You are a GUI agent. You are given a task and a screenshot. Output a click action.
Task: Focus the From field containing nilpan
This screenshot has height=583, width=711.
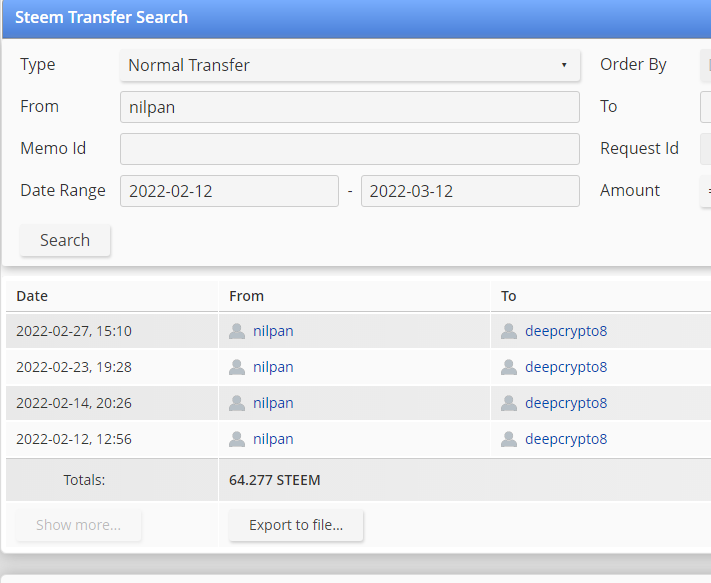[x=350, y=107]
